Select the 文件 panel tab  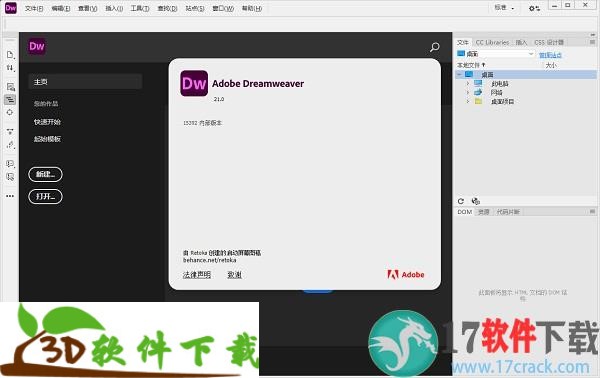point(463,42)
